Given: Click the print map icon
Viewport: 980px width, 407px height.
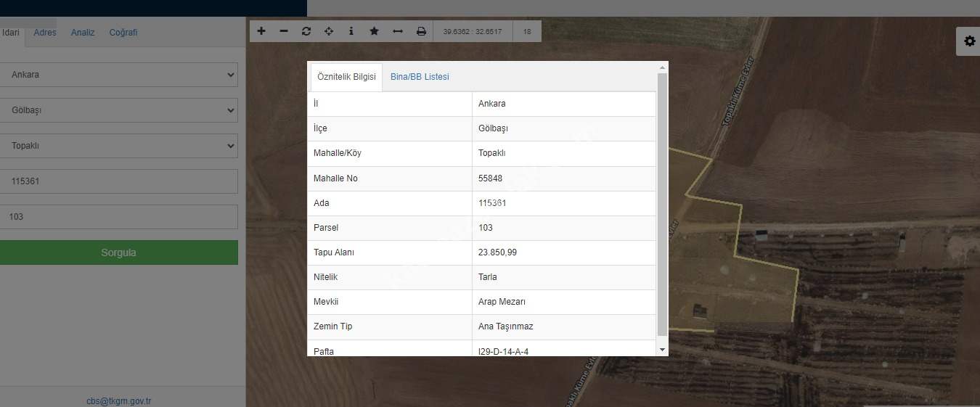Looking at the screenshot, I should [x=421, y=31].
